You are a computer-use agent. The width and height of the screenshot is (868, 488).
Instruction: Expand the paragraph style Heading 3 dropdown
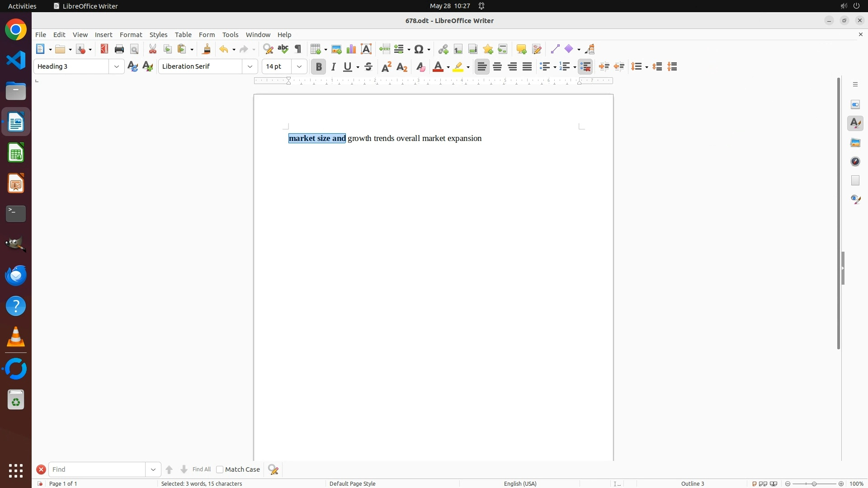(x=117, y=67)
